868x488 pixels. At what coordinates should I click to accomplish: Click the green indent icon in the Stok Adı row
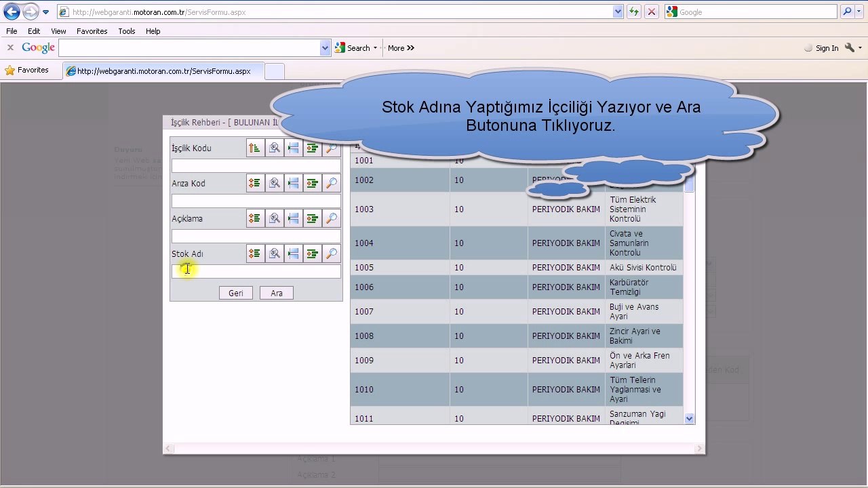click(312, 253)
